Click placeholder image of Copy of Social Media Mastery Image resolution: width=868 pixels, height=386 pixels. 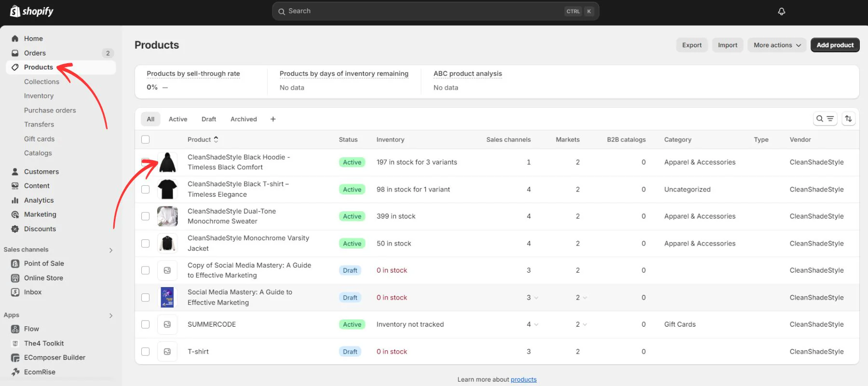pyautogui.click(x=167, y=271)
